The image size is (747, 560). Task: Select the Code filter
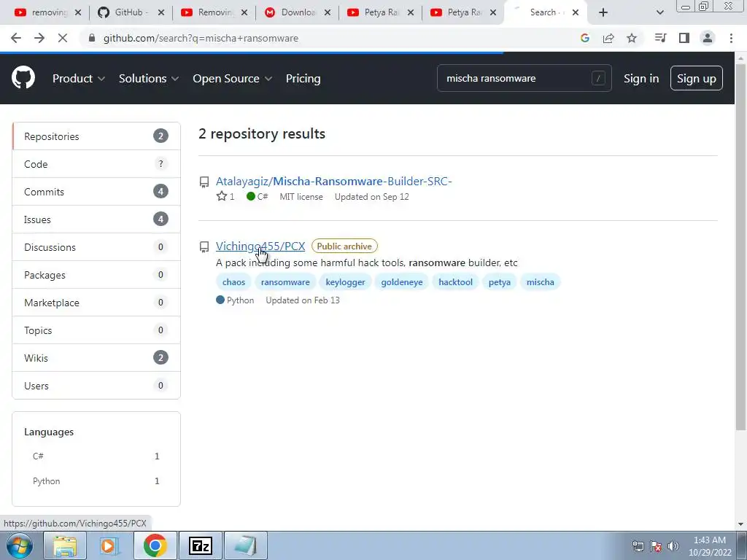tap(96, 164)
